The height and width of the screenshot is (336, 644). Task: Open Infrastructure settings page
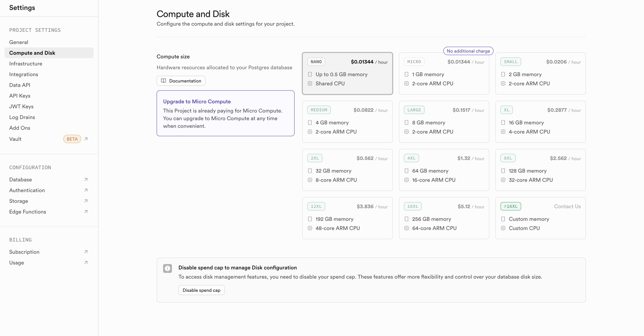click(x=25, y=64)
